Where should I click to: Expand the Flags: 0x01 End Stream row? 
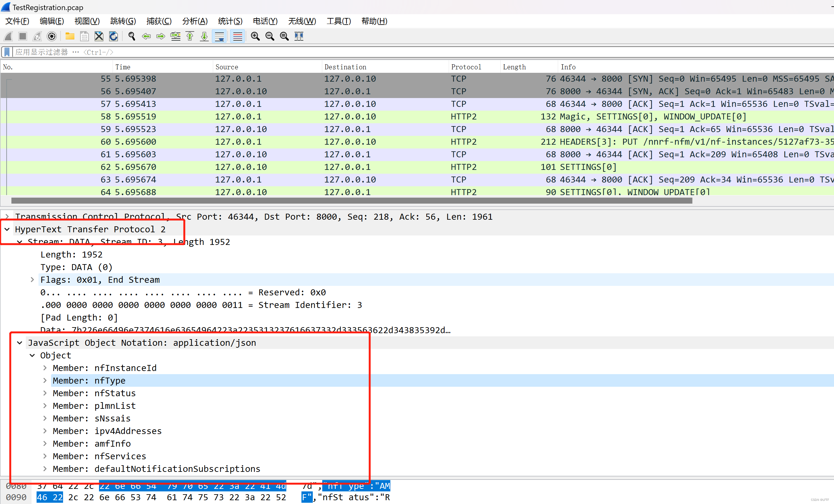[32, 280]
